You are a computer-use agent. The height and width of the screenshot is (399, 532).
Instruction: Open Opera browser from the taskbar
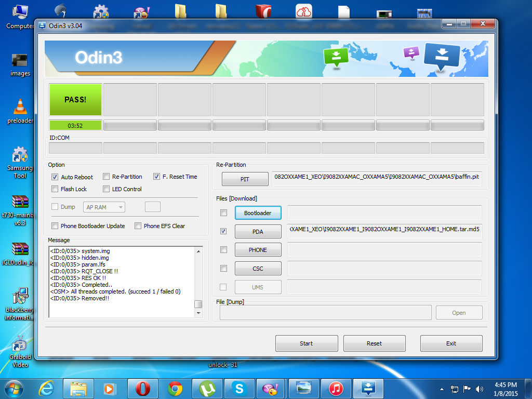pyautogui.click(x=143, y=388)
